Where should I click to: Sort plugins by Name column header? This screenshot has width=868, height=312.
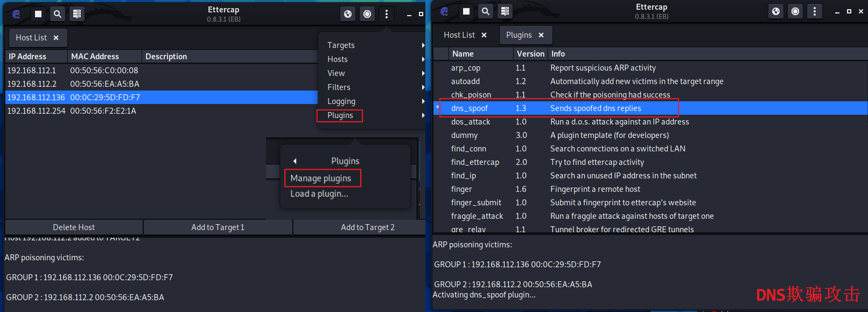click(x=481, y=54)
